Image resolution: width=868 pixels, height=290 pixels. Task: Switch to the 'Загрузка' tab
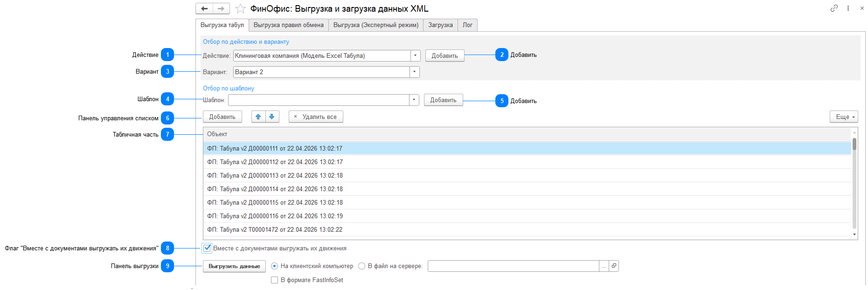coord(440,25)
